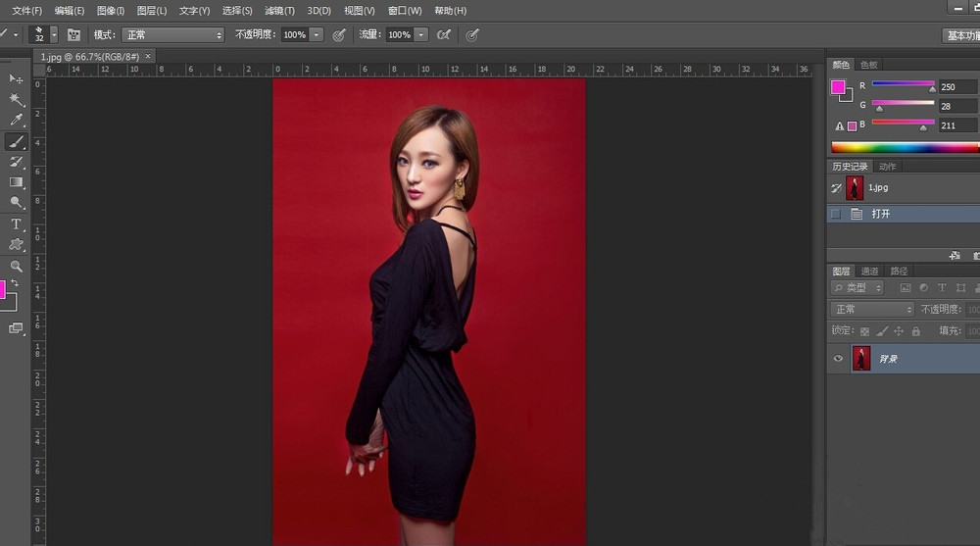Click the R value input field
This screenshot has width=980, height=546.
pos(957,86)
